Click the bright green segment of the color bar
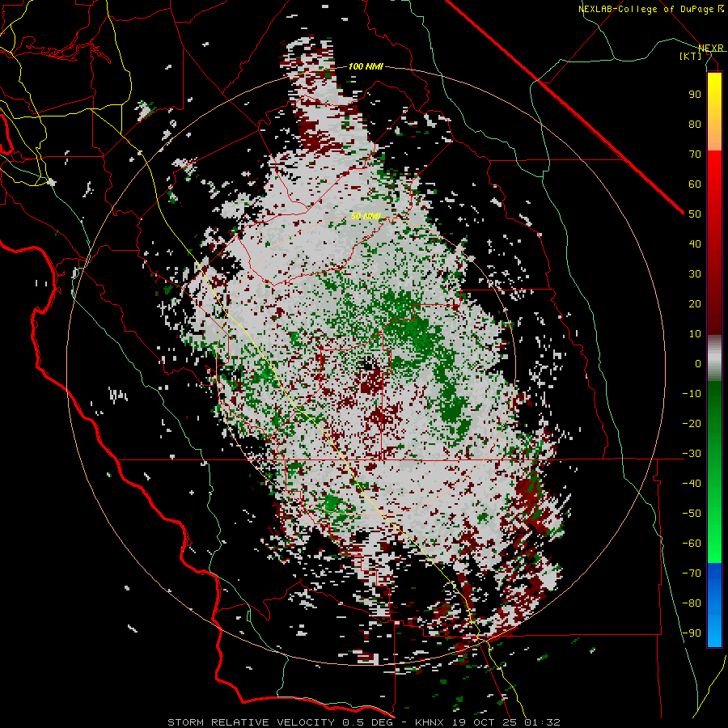Viewport: 728px width, 728px height. tap(714, 529)
